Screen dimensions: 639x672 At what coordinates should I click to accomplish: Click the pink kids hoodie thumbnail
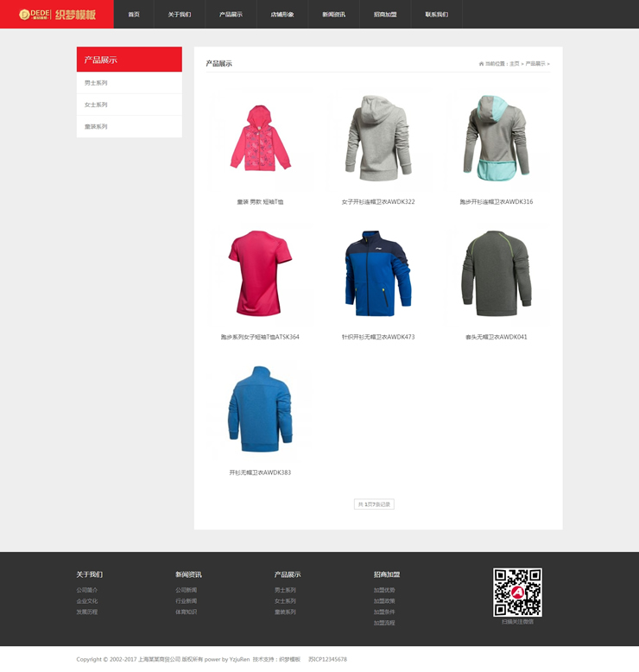pos(260,138)
